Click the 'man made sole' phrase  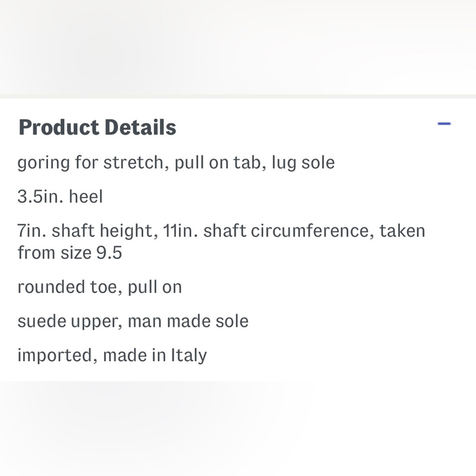coord(188,321)
